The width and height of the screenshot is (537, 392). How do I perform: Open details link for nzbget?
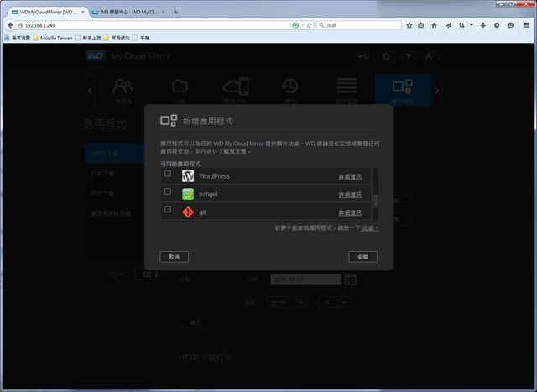click(350, 195)
